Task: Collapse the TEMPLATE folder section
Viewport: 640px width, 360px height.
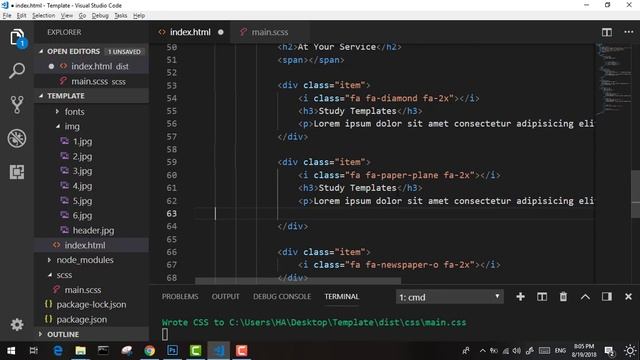Action: tap(92, 96)
